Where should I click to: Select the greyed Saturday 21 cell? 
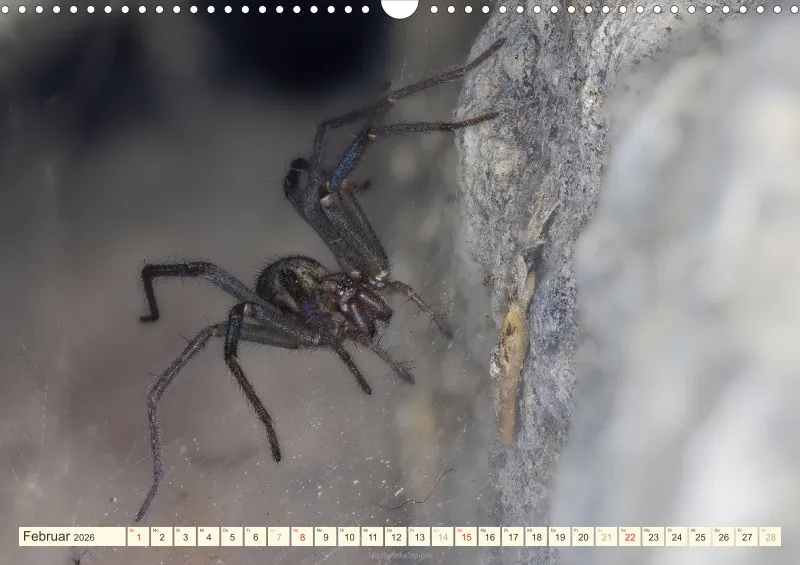click(607, 536)
